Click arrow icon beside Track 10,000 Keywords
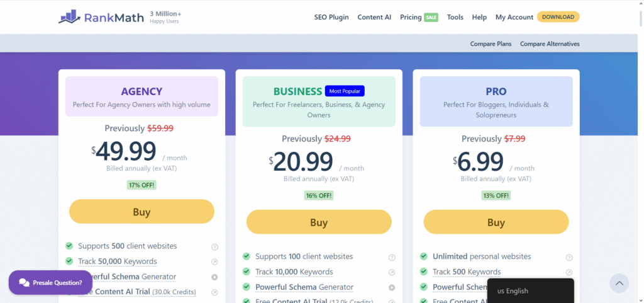 coord(392,272)
